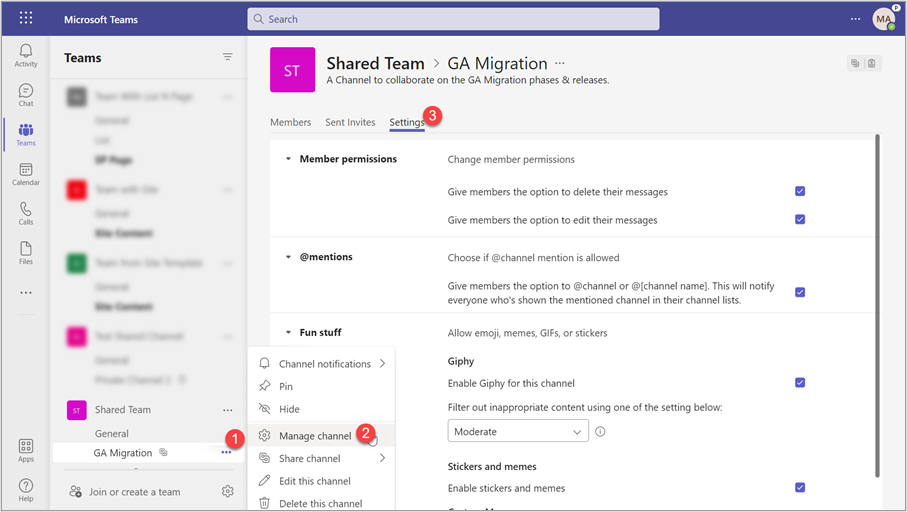
Task: Select the General channel under Shared Team
Action: click(112, 434)
